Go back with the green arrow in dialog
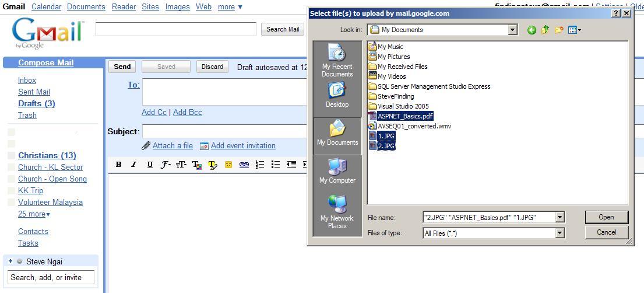644x293 pixels. pyautogui.click(x=532, y=30)
